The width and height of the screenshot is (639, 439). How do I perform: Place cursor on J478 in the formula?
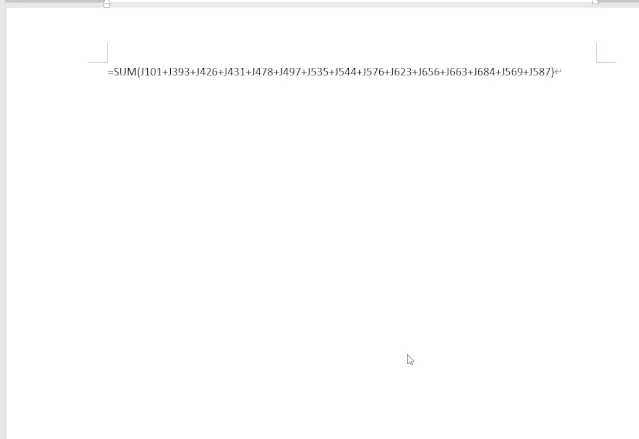(262, 72)
